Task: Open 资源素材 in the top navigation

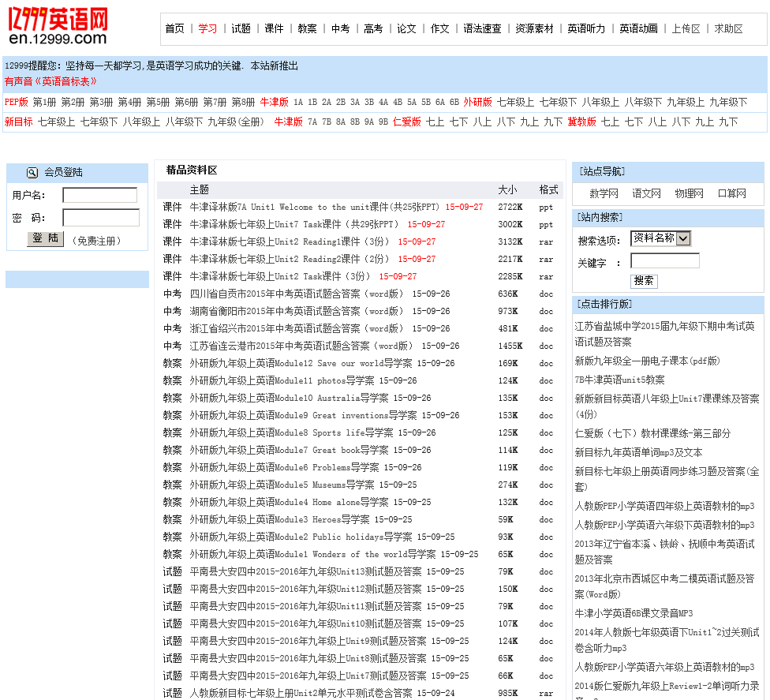Action: point(534,28)
